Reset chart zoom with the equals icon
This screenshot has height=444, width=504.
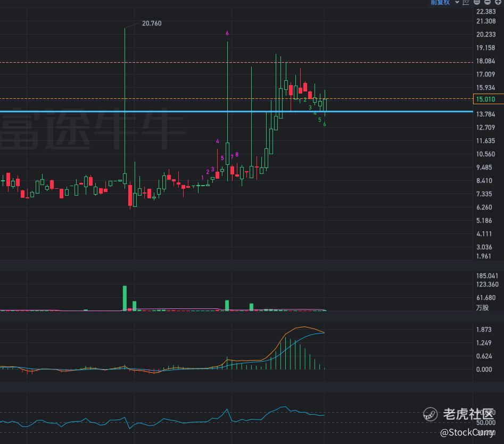[477, 2]
